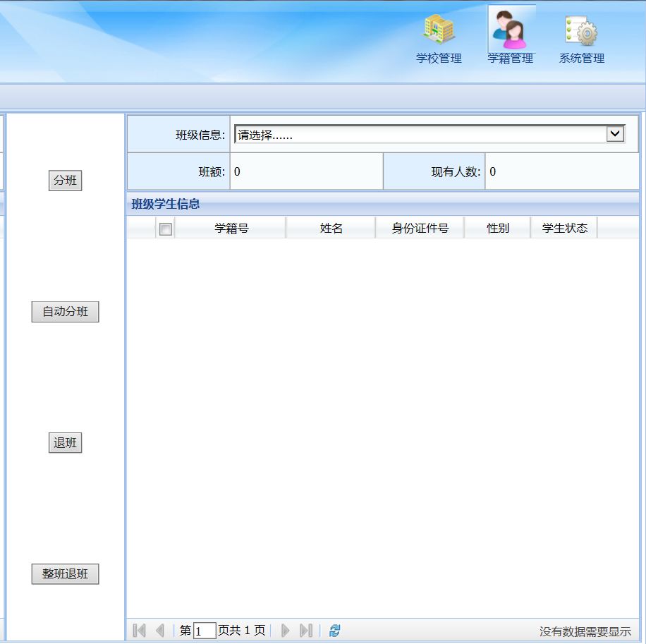Click the previous page arrow icon
The width and height of the screenshot is (646, 644).
click(160, 630)
